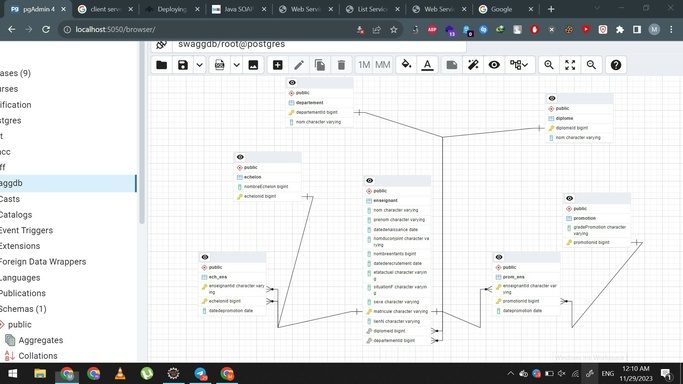
Task: Pick the table fill color
Action: tap(406, 65)
